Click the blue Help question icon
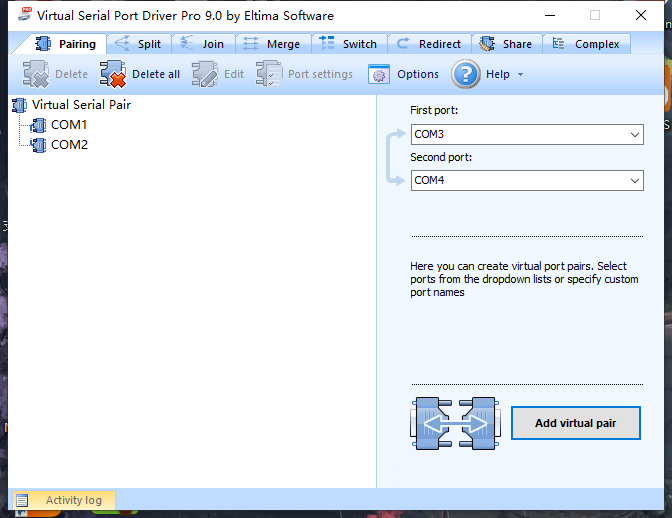Screen dimensions: 672x518 pos(466,74)
